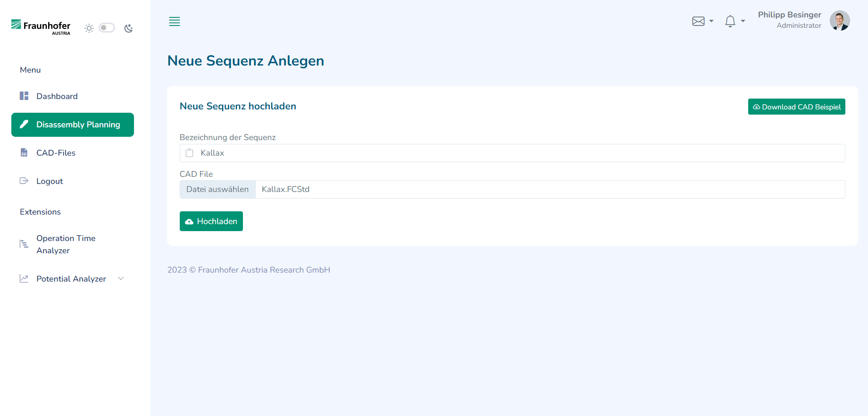Click the Philipp Besinger user name

click(x=789, y=15)
